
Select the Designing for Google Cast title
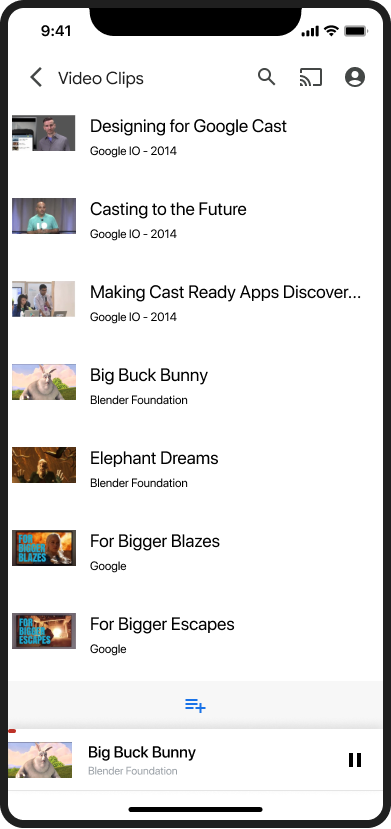[188, 126]
